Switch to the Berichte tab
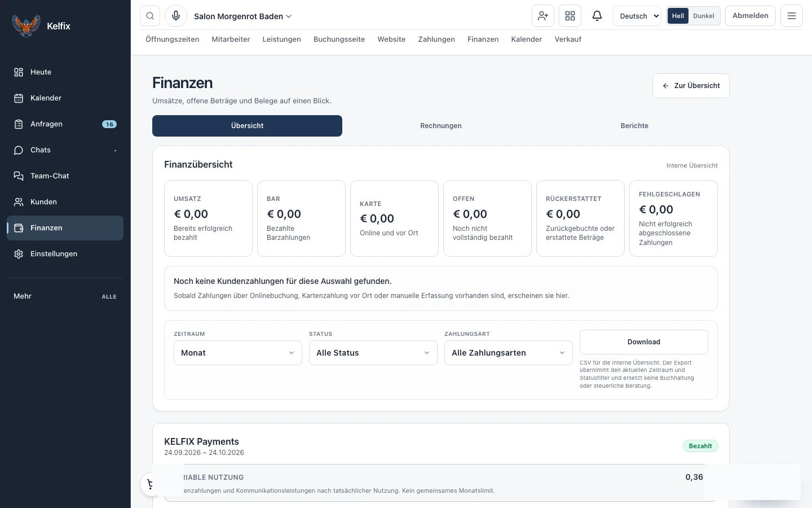 (634, 126)
